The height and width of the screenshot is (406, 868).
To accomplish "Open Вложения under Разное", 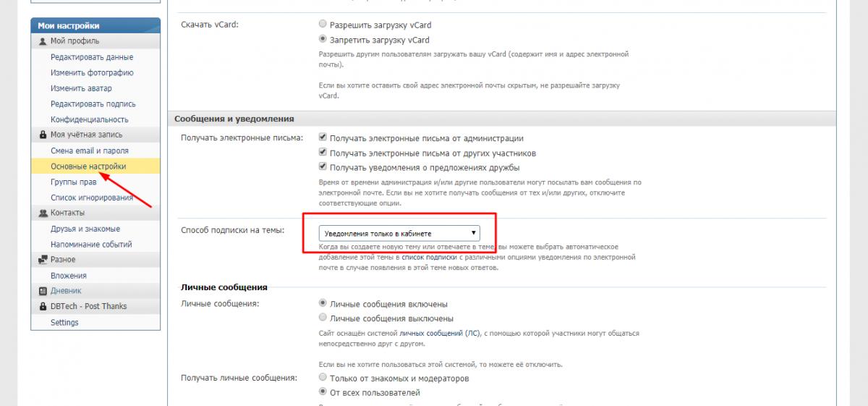I will 69,276.
